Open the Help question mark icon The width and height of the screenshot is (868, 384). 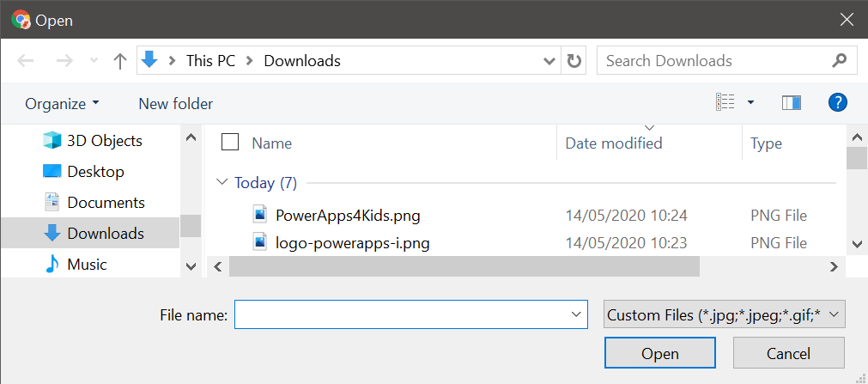click(838, 102)
